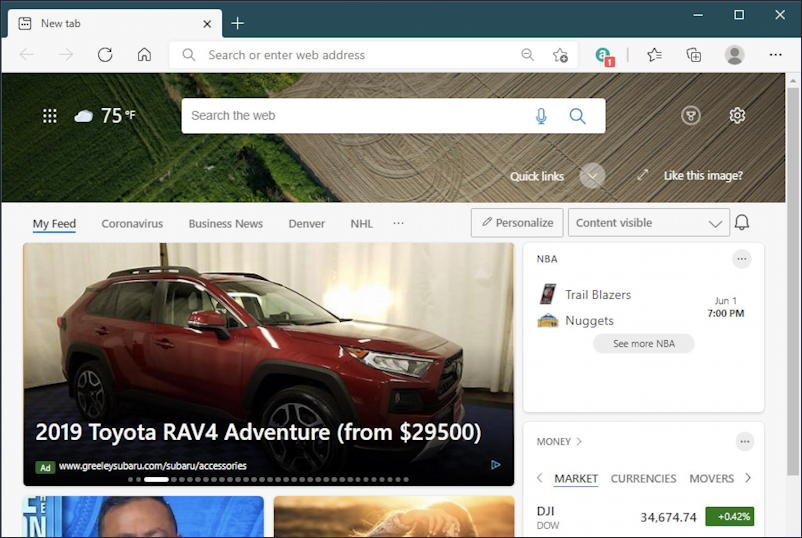This screenshot has height=538, width=802.
Task: Click the carousel slide indicator dots
Action: click(x=269, y=480)
